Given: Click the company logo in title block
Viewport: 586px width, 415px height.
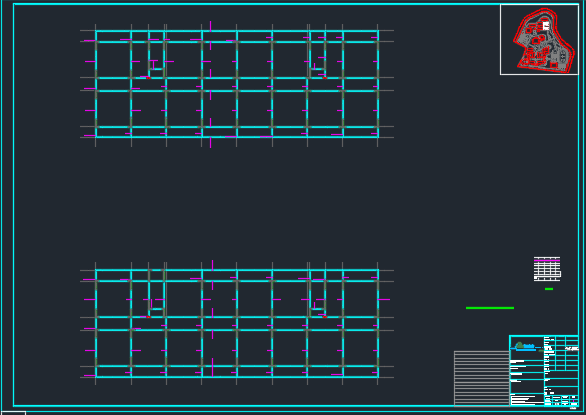Looking at the screenshot, I should coord(525,347).
